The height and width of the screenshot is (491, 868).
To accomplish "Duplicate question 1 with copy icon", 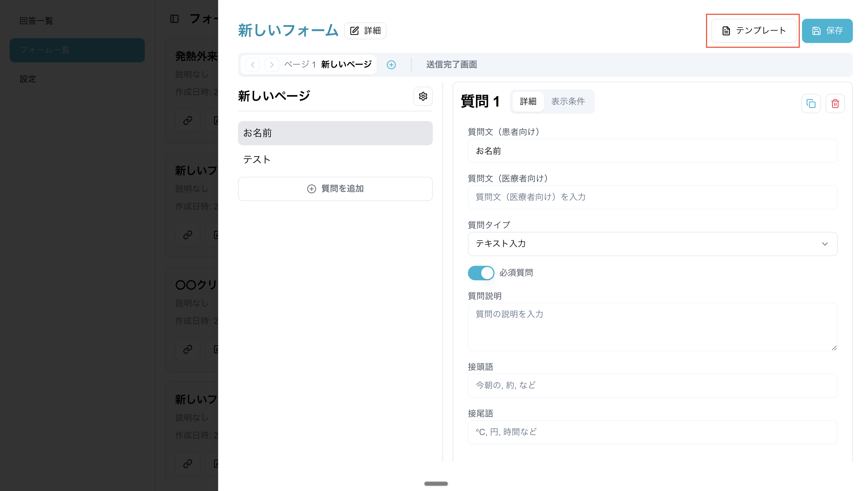I will pos(811,104).
